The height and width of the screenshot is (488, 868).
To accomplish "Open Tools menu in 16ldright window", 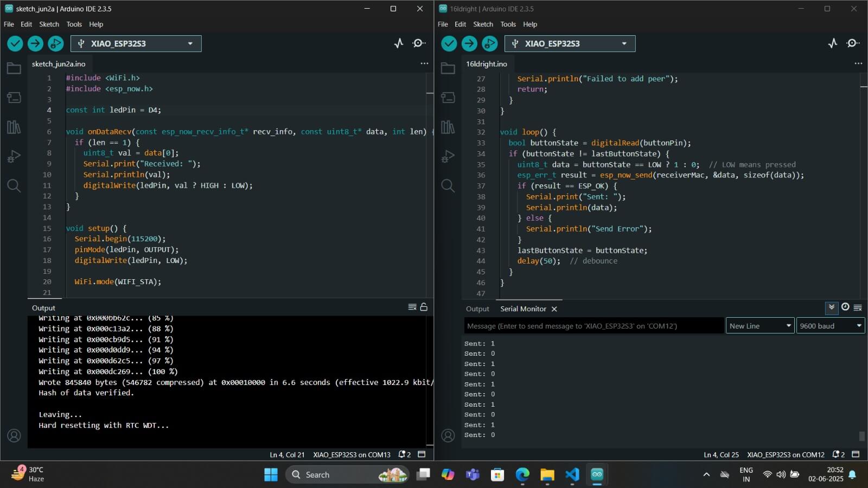I will coord(508,24).
